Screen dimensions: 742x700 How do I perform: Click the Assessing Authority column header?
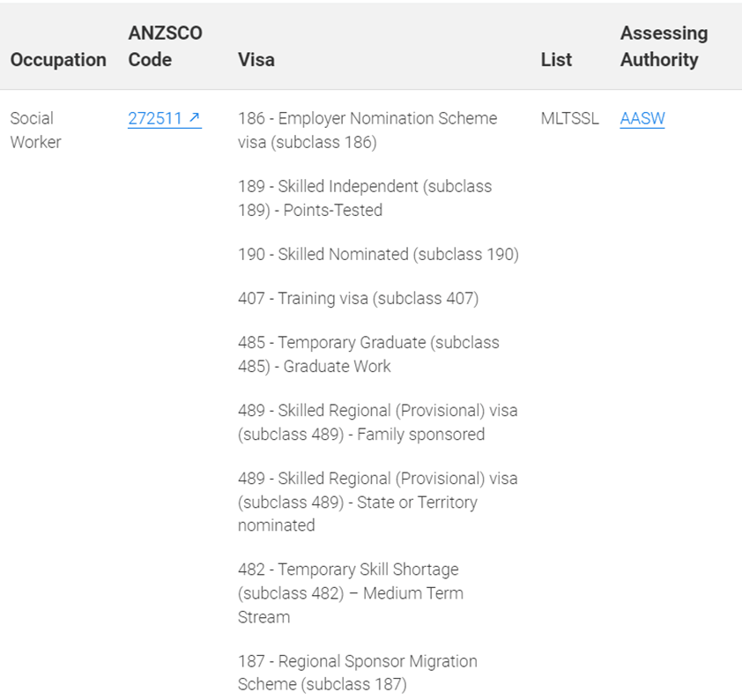click(664, 47)
